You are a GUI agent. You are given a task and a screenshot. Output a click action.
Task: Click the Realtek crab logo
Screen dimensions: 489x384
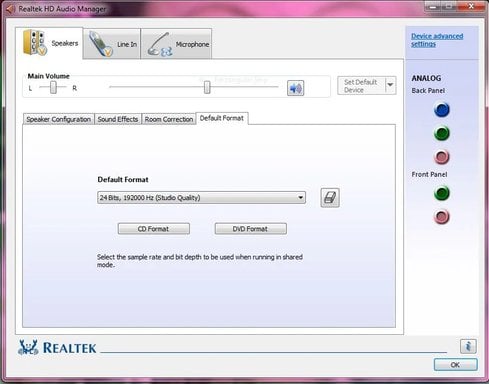tap(28, 347)
